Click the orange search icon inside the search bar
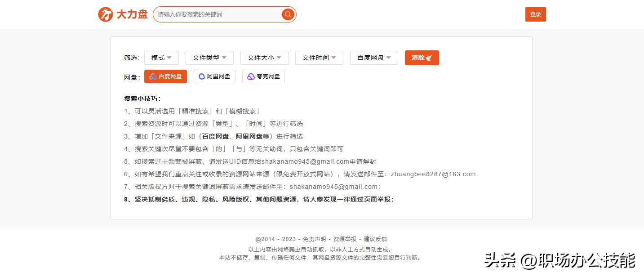The width and height of the screenshot is (644, 277). (x=288, y=14)
